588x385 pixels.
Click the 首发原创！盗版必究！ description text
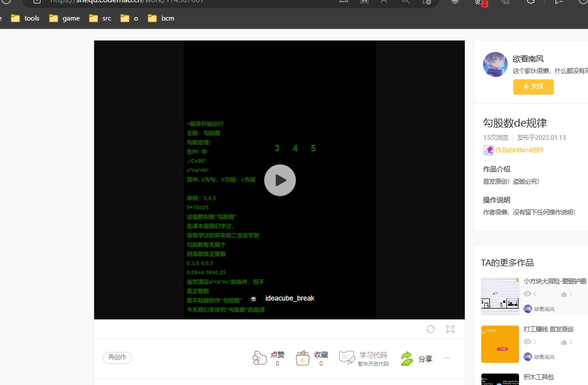pyautogui.click(x=511, y=182)
